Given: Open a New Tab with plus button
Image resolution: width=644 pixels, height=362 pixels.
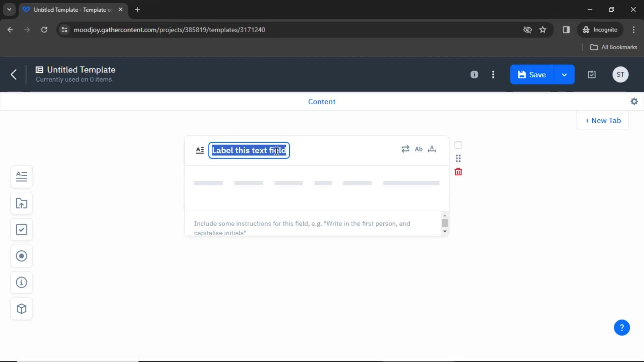Looking at the screenshot, I should 602,120.
